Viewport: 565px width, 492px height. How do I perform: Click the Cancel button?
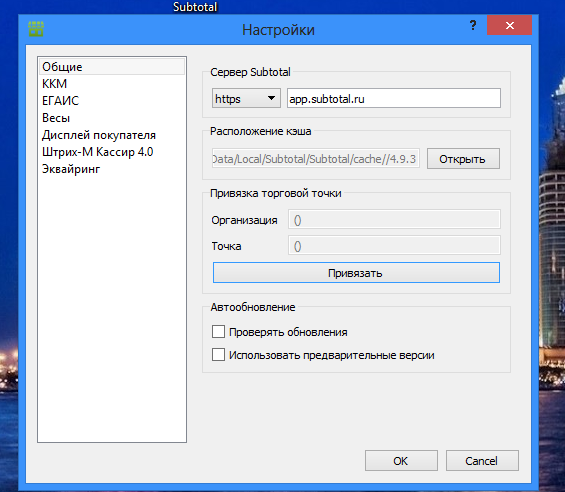(x=482, y=460)
